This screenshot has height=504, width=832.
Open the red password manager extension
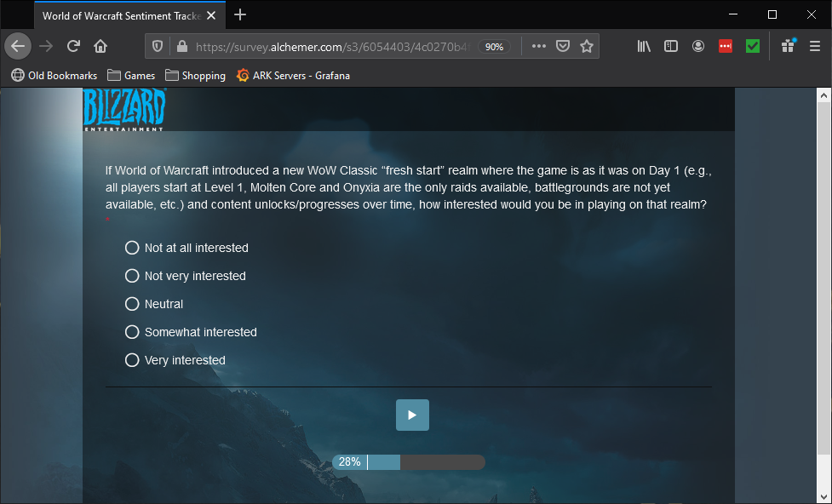pyautogui.click(x=726, y=46)
